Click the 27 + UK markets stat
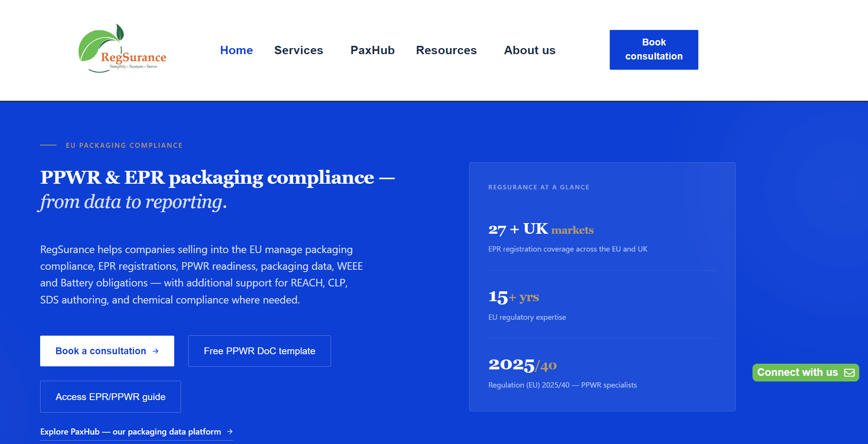The height and width of the screenshot is (444, 868). 541,229
